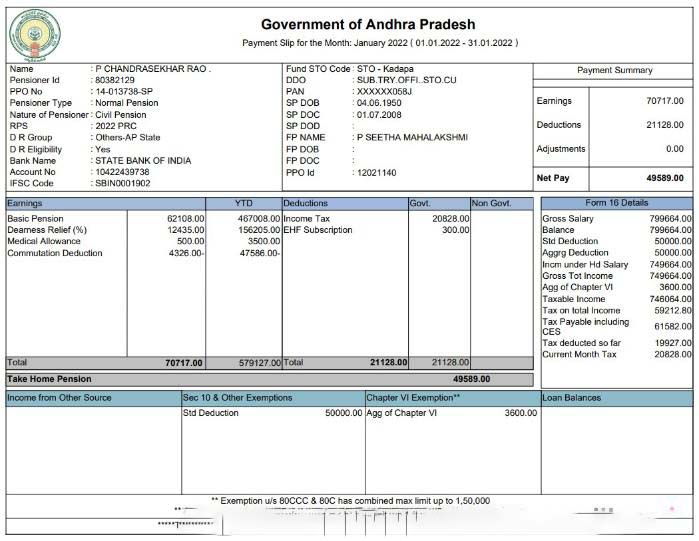The height and width of the screenshot is (541, 699).
Task: Select the Chapter VI Exemption header
Action: pyautogui.click(x=413, y=397)
